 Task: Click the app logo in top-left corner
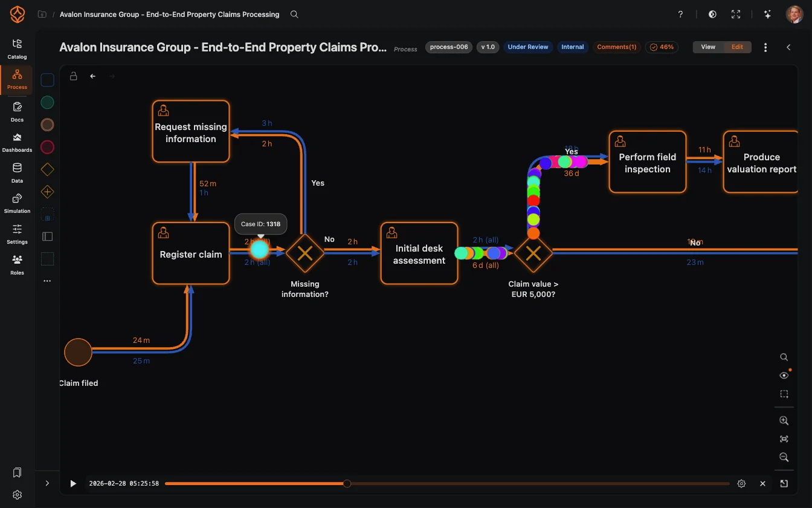pos(17,14)
